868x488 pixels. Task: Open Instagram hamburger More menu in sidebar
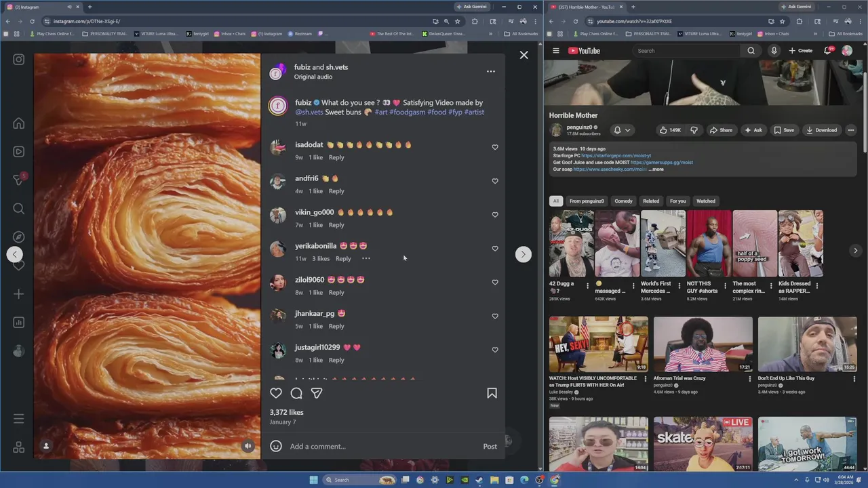(19, 419)
